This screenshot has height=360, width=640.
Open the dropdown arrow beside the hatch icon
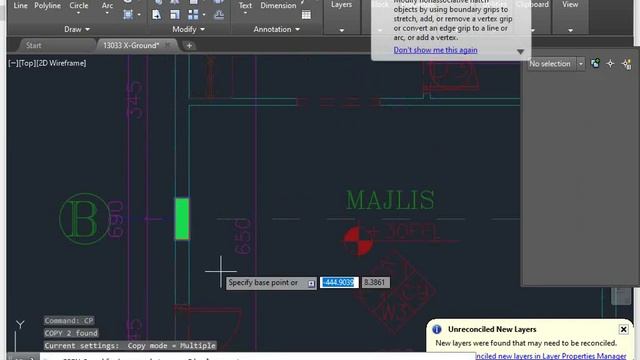click(x=139, y=15)
